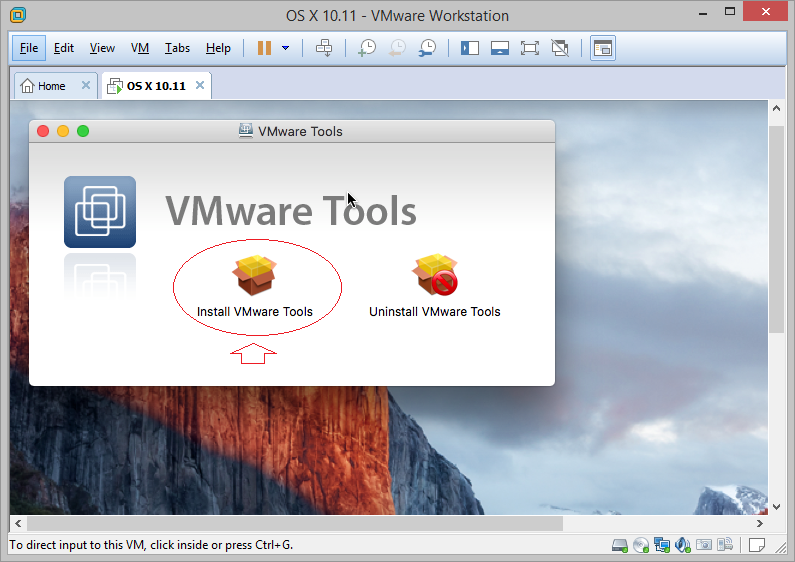
Task: Open the Help menu
Action: click(x=218, y=48)
